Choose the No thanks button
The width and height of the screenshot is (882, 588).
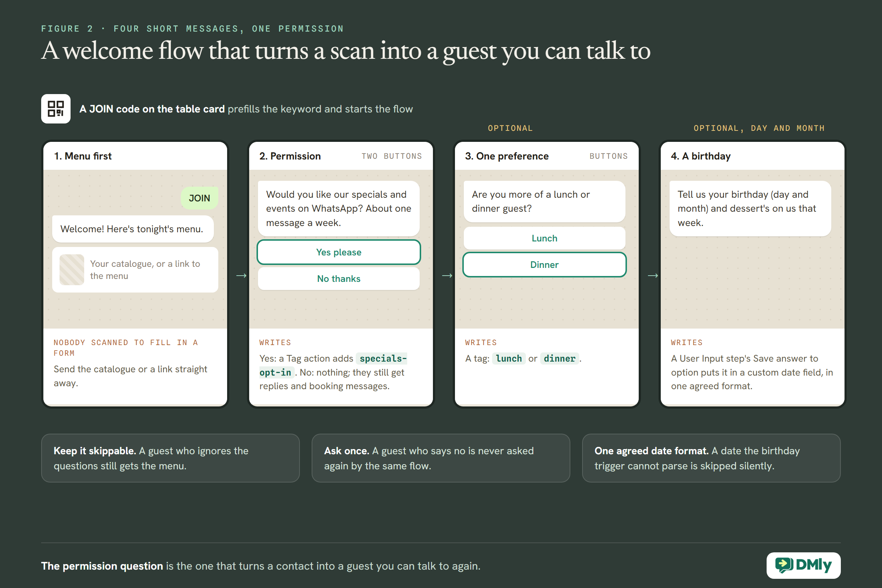[x=338, y=278]
